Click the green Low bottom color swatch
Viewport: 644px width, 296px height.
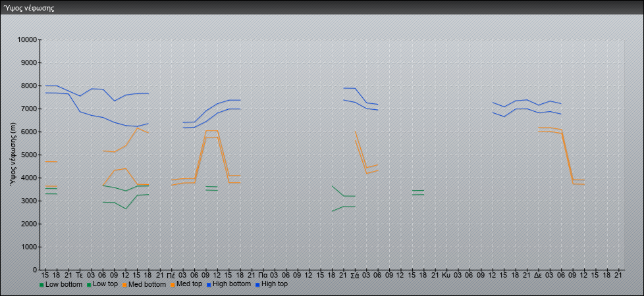click(41, 285)
